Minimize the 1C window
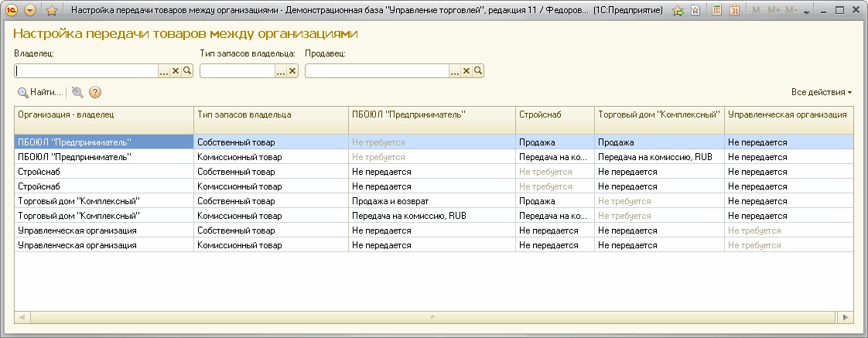Screen dimensions: 868x338 [x=824, y=11]
